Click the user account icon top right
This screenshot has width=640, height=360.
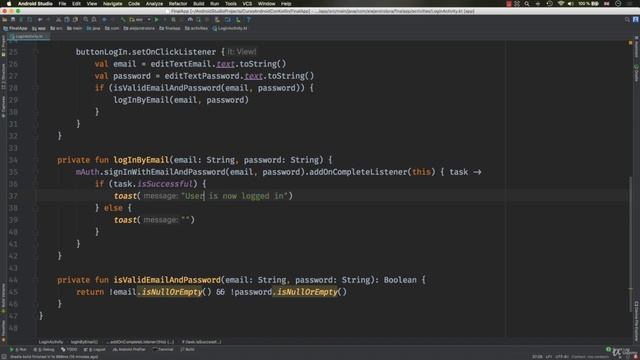tap(636, 19)
